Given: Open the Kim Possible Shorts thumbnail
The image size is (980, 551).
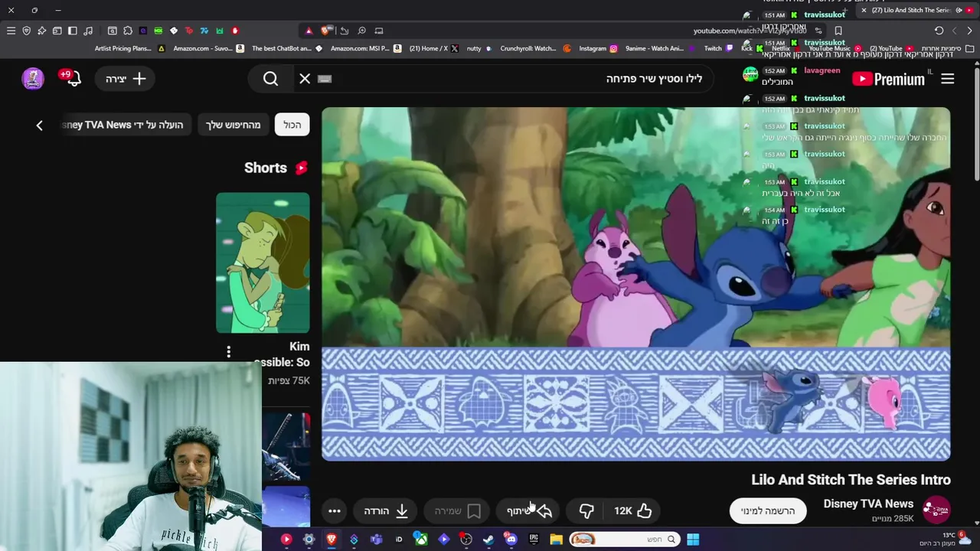Looking at the screenshot, I should pyautogui.click(x=263, y=262).
